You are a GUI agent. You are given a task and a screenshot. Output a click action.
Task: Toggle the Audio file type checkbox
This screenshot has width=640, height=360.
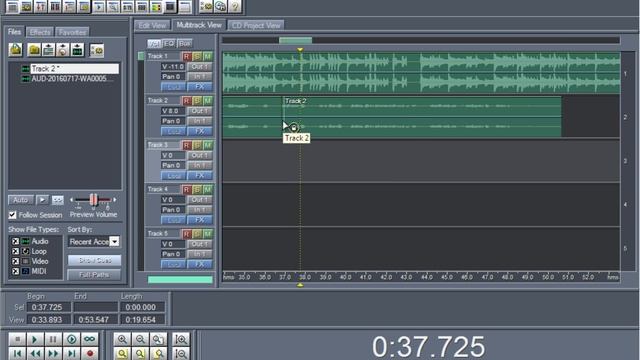tap(15, 241)
